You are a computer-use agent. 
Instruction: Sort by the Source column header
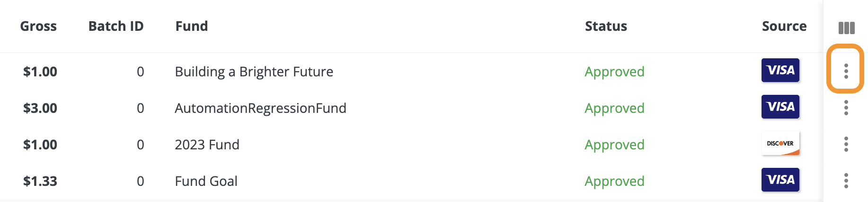(x=784, y=26)
